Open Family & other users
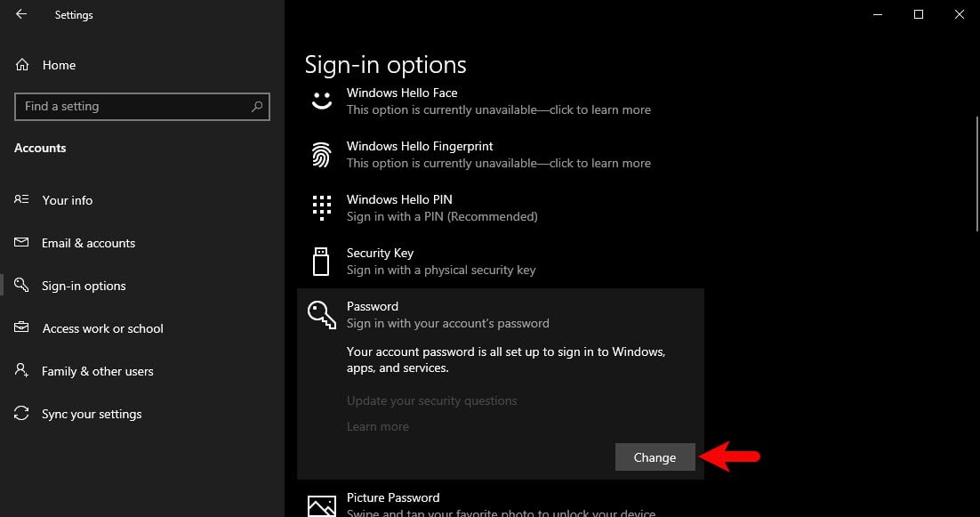 coord(98,371)
